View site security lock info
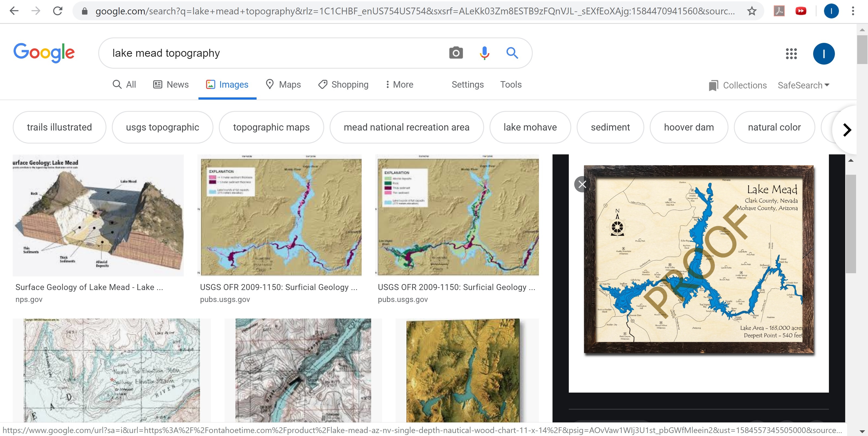Viewport: 868px width, 436px height. coord(85,11)
